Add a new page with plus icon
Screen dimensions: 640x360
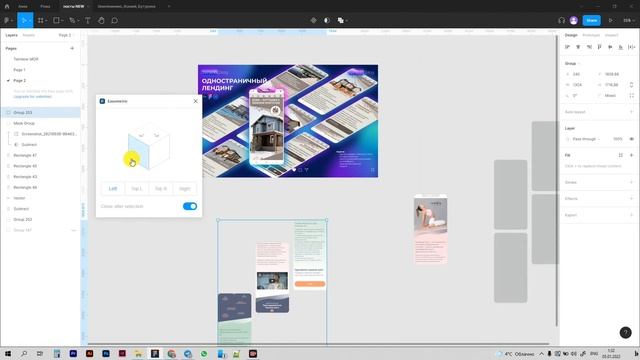point(72,48)
